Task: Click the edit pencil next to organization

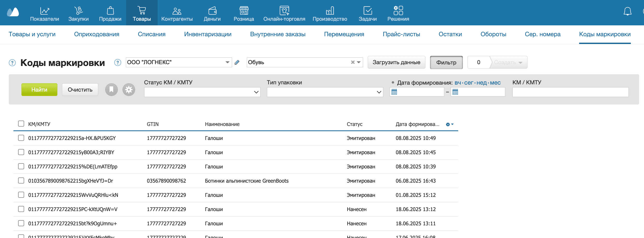Action: (237, 62)
